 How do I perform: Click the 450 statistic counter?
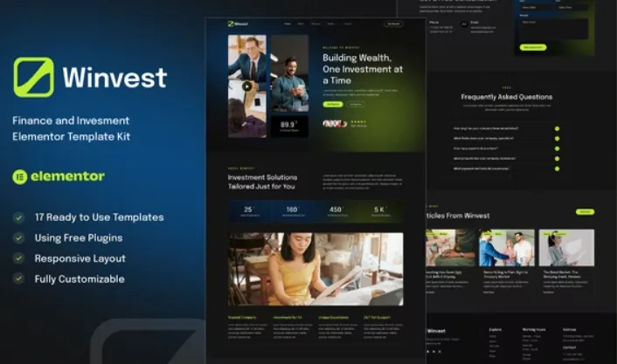[336, 211]
